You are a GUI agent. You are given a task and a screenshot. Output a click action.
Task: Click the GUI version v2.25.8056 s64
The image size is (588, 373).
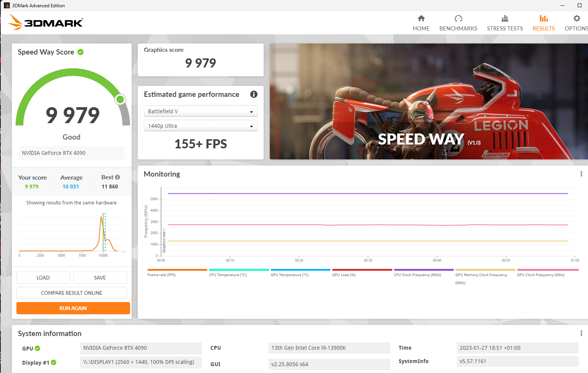(329, 364)
